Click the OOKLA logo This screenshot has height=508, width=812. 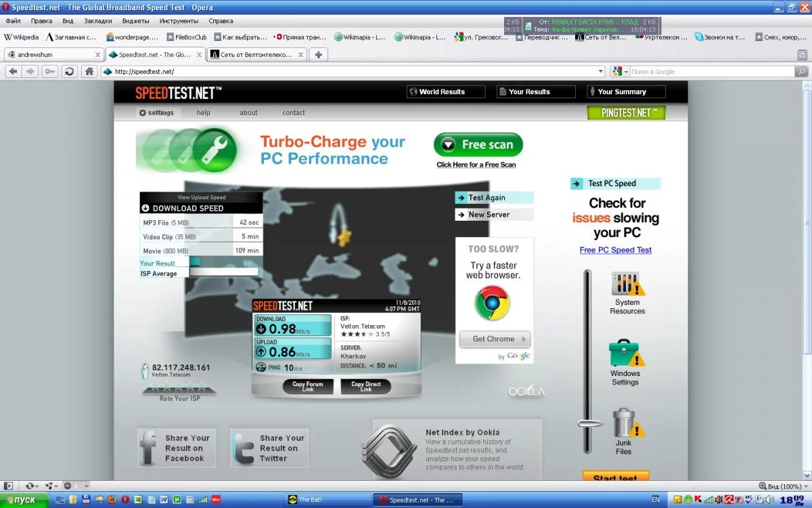click(526, 391)
